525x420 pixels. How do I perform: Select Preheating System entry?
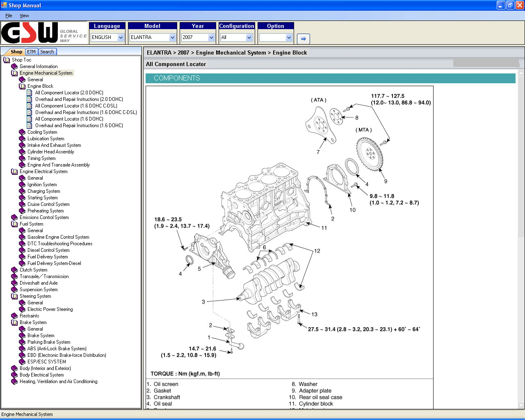[x=46, y=211]
